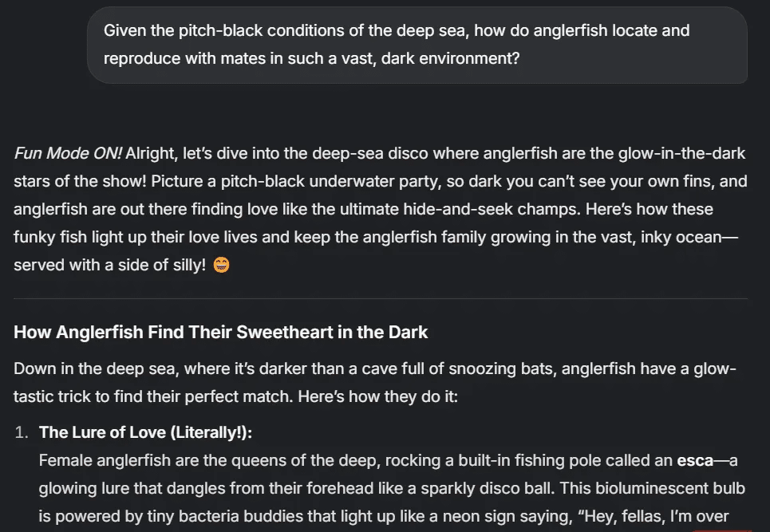Click the horizontal divider line under the intro
This screenshot has width=770, height=532.
tap(381, 299)
